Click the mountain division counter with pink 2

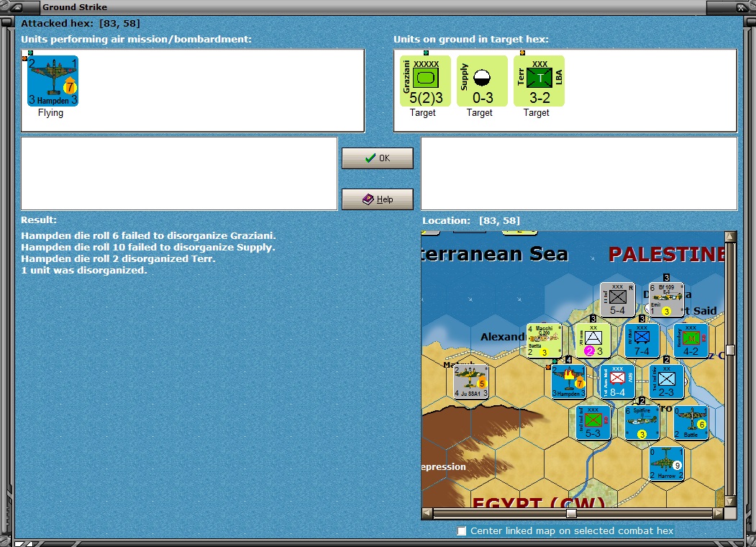click(593, 340)
